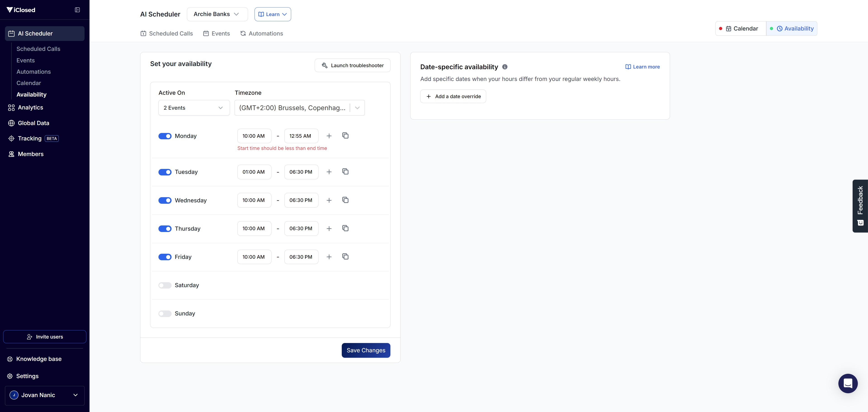Click Add a date override

tap(453, 96)
